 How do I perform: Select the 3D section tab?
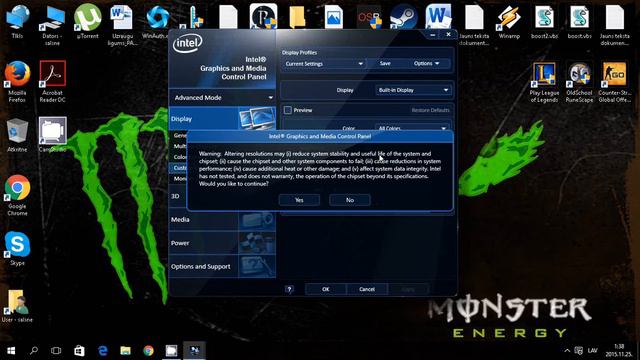pyautogui.click(x=178, y=196)
